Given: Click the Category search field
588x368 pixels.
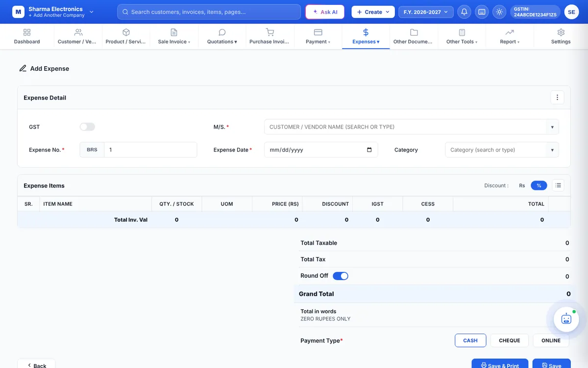Looking at the screenshot, I should click(495, 150).
